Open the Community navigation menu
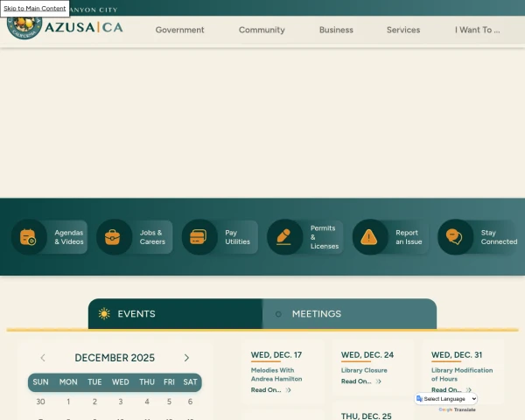 point(262,30)
